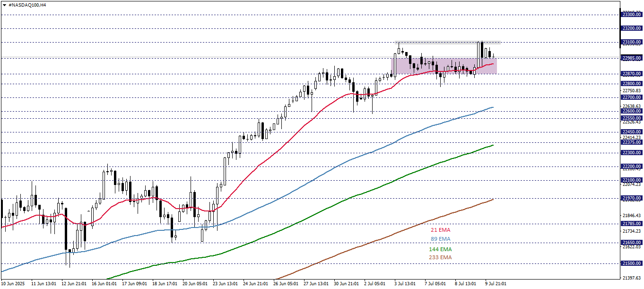This screenshot has height=289, width=644.
Task: Click the 21734.23 axis price value
Action: pos(632,231)
